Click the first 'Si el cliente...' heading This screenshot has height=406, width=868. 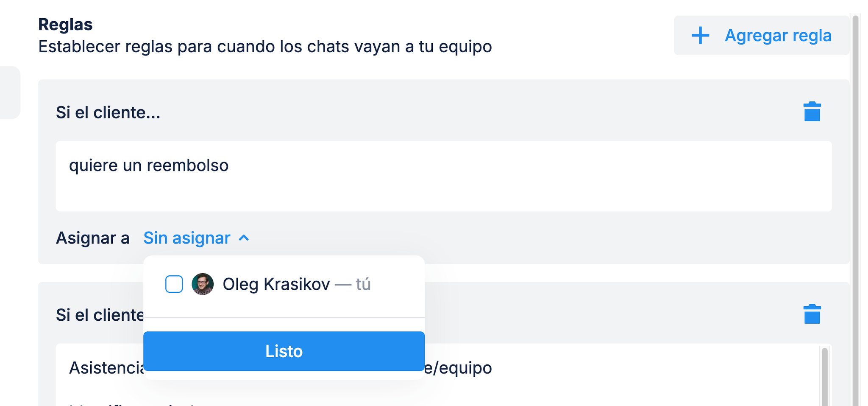pos(108,113)
